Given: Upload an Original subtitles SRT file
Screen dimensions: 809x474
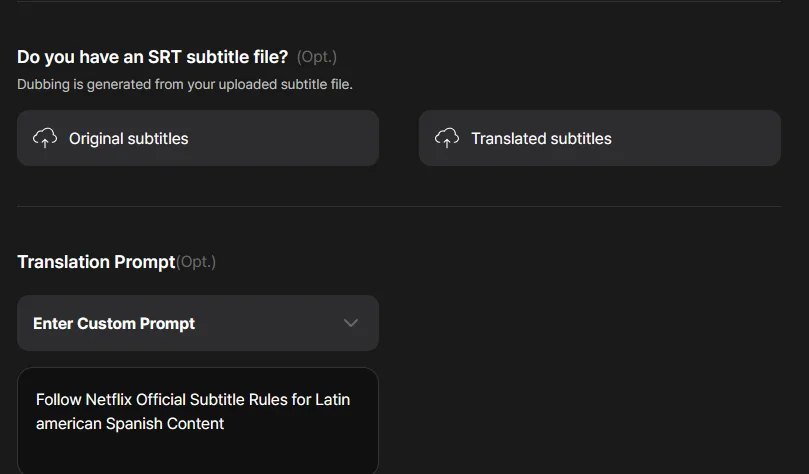Looking at the screenshot, I should coord(198,138).
